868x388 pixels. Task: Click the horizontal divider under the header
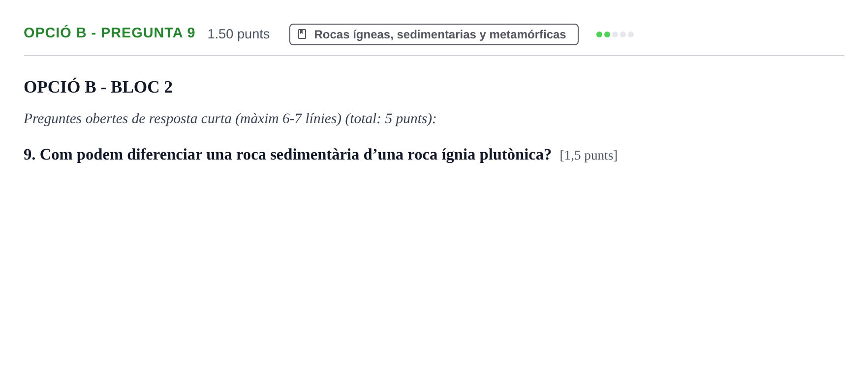coord(434,56)
